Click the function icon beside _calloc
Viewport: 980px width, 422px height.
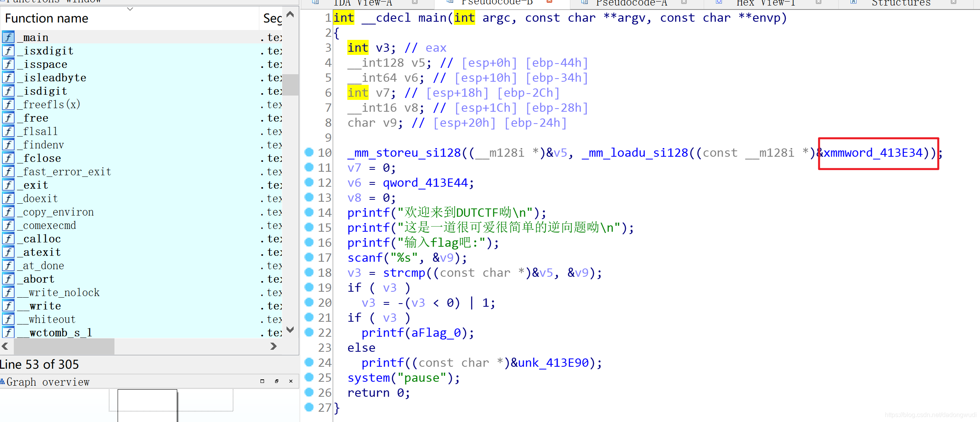click(8, 238)
